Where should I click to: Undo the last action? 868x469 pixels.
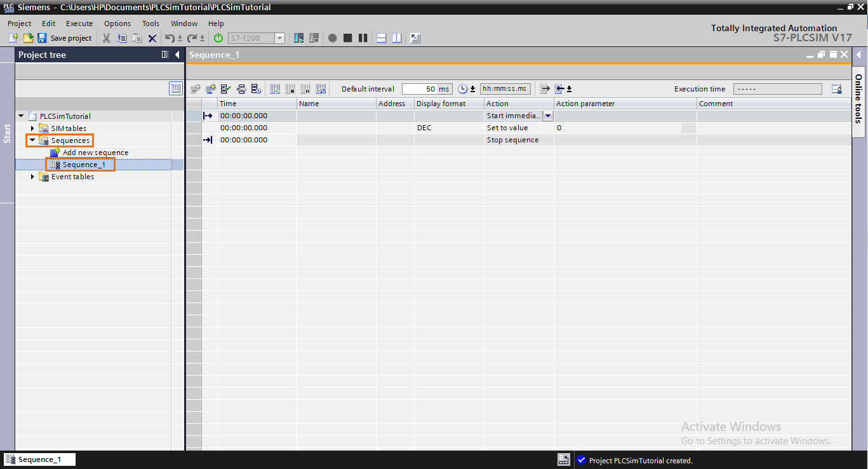click(170, 38)
